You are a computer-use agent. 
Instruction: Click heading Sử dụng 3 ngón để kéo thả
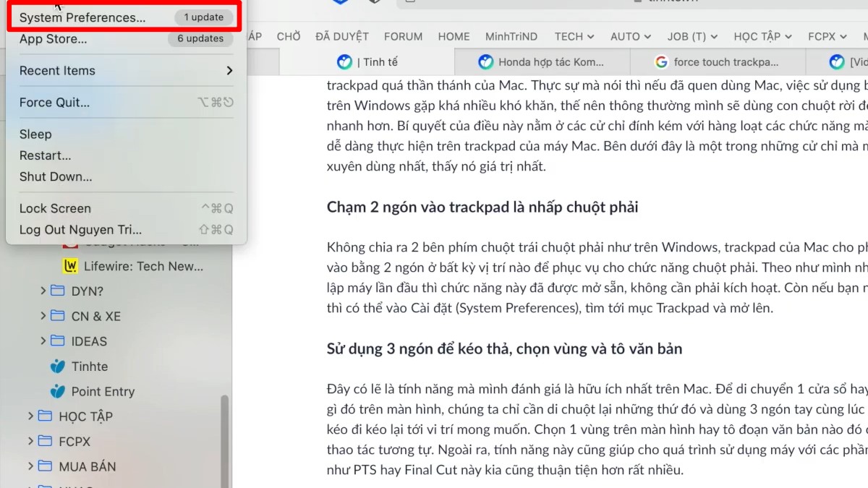point(504,348)
